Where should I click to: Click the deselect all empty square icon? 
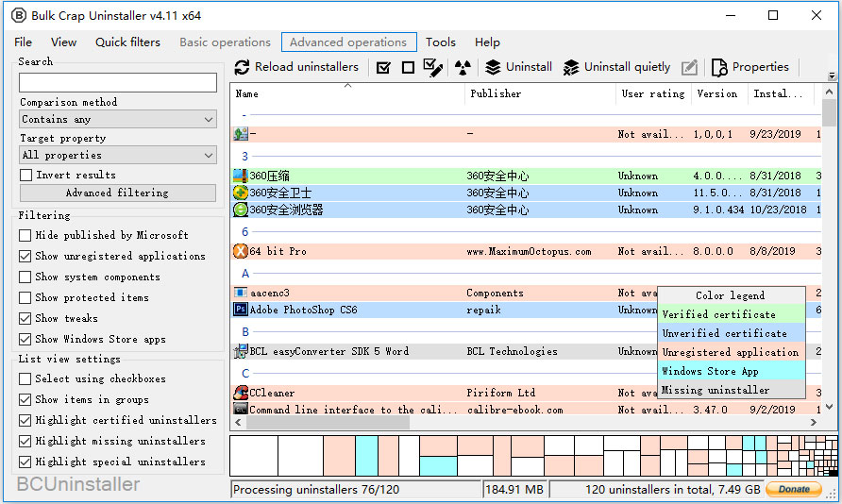coord(408,68)
